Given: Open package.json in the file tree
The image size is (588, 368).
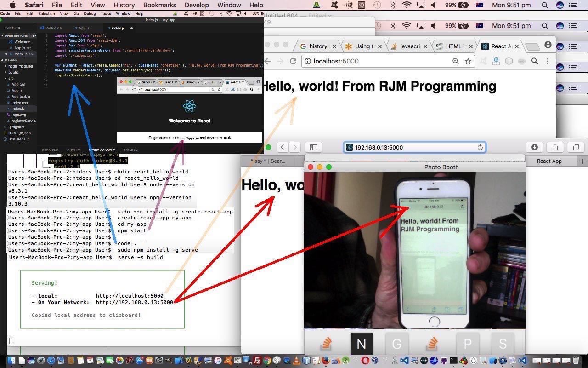Looking at the screenshot, I should pyautogui.click(x=19, y=133).
